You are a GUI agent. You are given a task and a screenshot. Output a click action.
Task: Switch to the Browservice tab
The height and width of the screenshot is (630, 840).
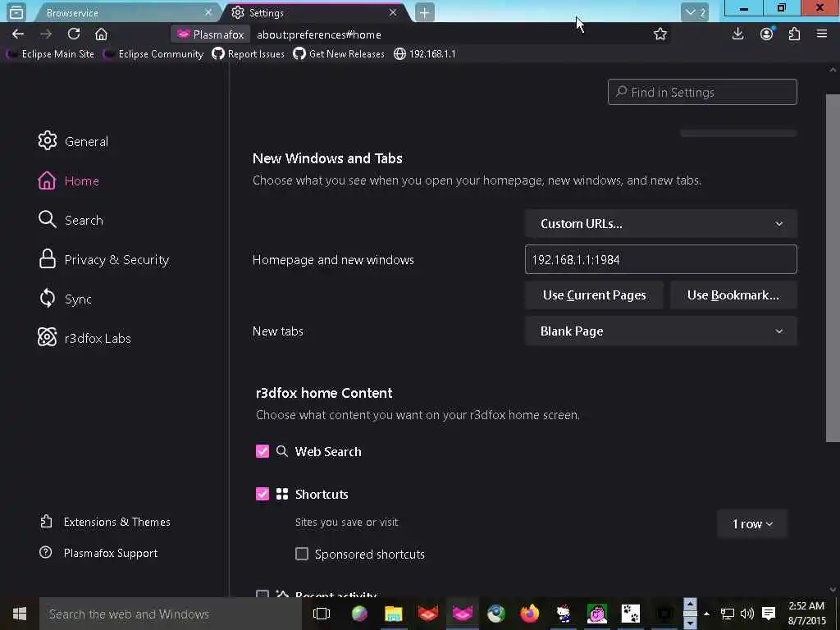123,12
